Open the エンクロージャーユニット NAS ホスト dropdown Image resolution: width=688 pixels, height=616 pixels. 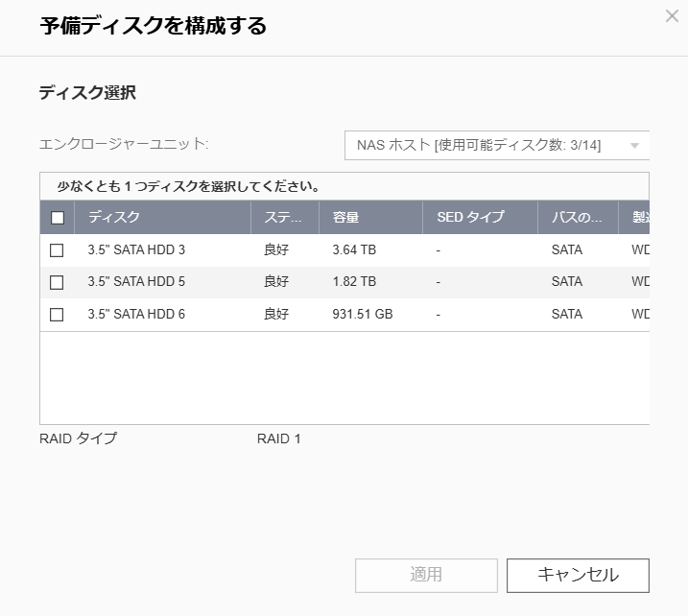tap(497, 145)
